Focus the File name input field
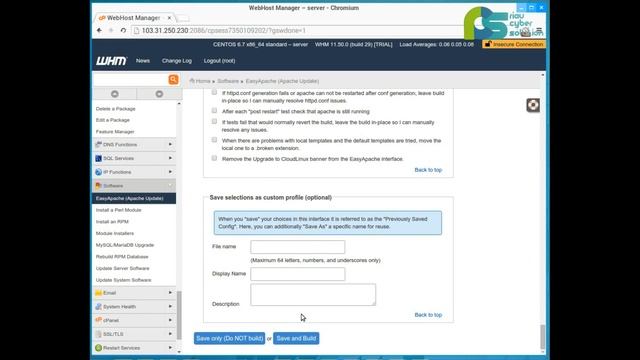The width and height of the screenshot is (640, 360). (x=298, y=247)
